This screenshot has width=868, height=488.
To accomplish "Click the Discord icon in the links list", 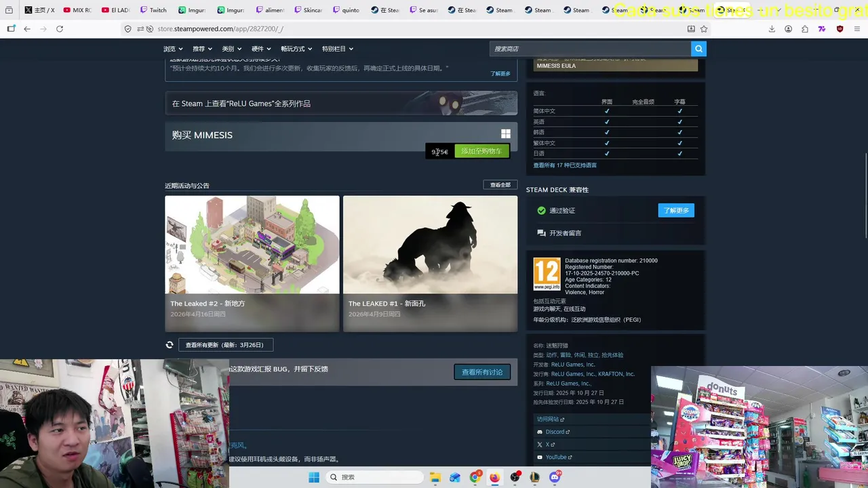I will 540,432.
